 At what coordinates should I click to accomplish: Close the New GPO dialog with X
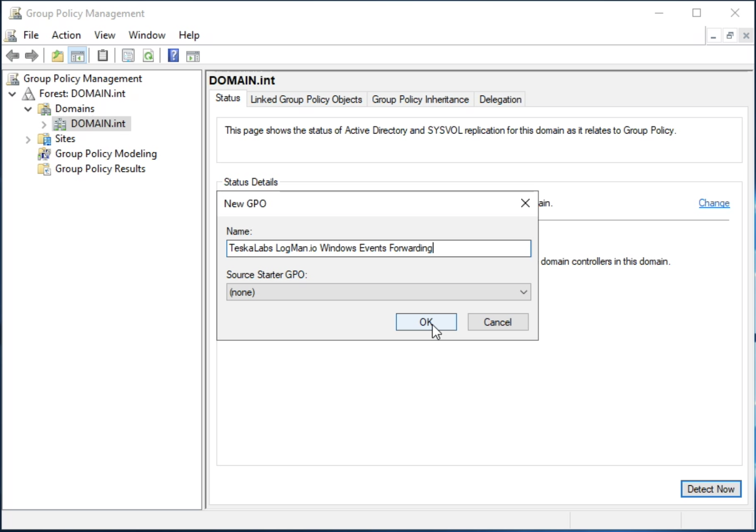point(525,203)
